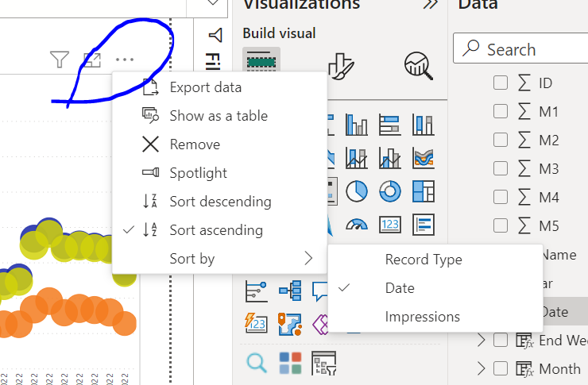The width and height of the screenshot is (588, 385).
Task: Check the ID field checkbox
Action: click(501, 83)
